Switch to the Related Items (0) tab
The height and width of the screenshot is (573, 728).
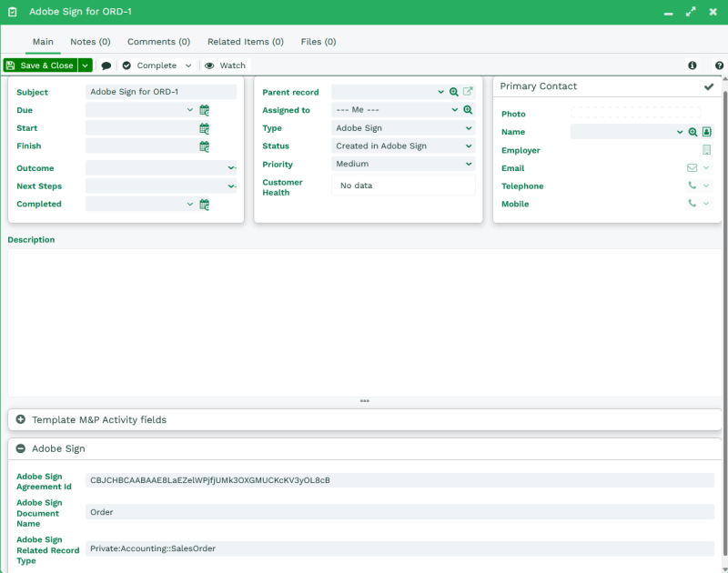click(246, 42)
